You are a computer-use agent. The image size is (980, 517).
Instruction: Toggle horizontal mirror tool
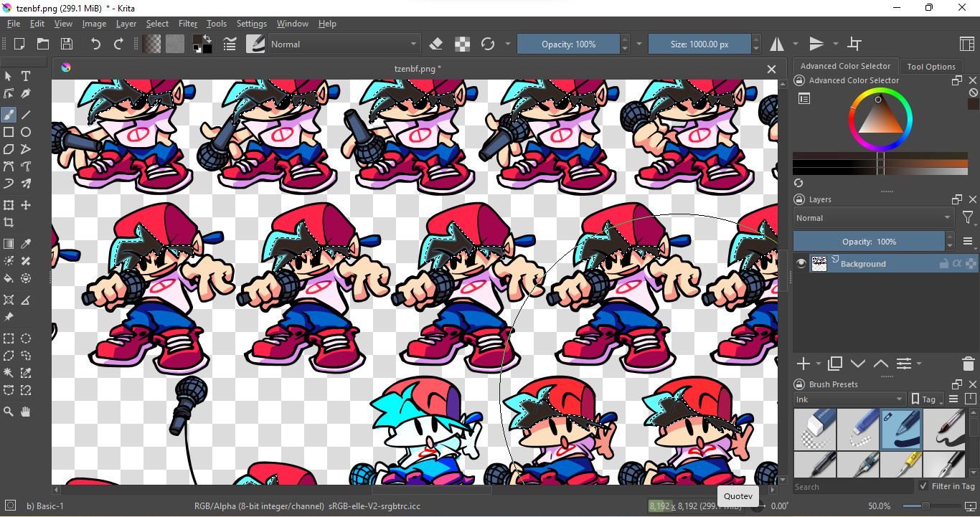point(777,44)
